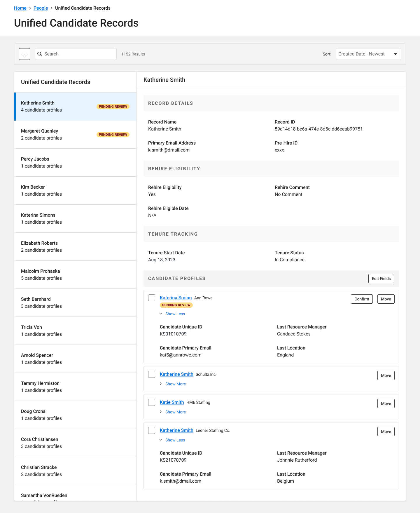420x513 pixels.
Task: Collapse the Ledner Staffing Co. profile chevron
Action: 161,440
